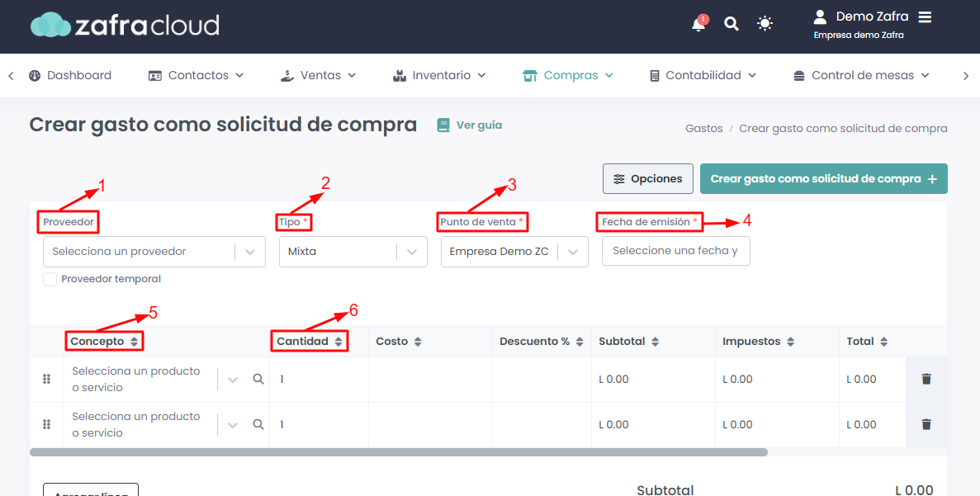Viewport: 980px width, 496px height.
Task: Sort by Impuestos column arrows
Action: pyautogui.click(x=791, y=342)
